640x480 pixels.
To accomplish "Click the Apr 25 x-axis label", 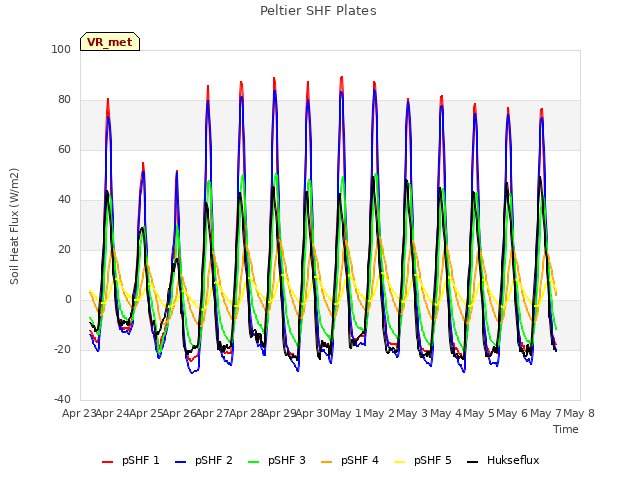I will (x=146, y=413).
